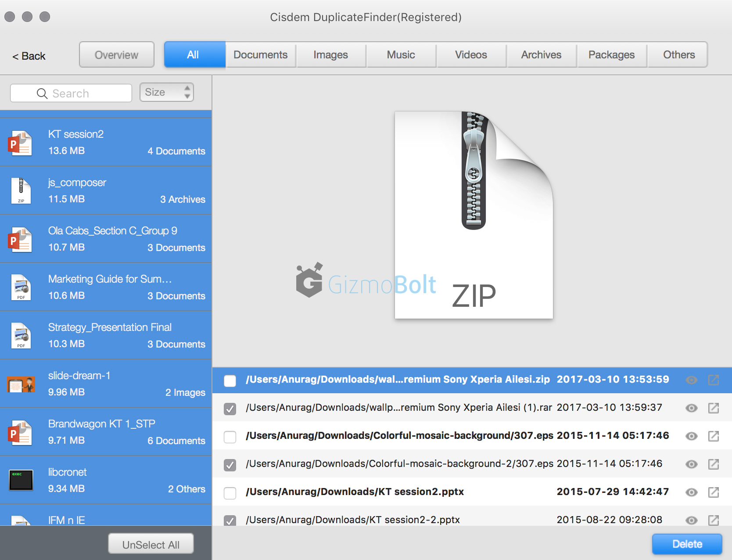Switch to the Images tab
The height and width of the screenshot is (560, 732).
pyautogui.click(x=331, y=54)
